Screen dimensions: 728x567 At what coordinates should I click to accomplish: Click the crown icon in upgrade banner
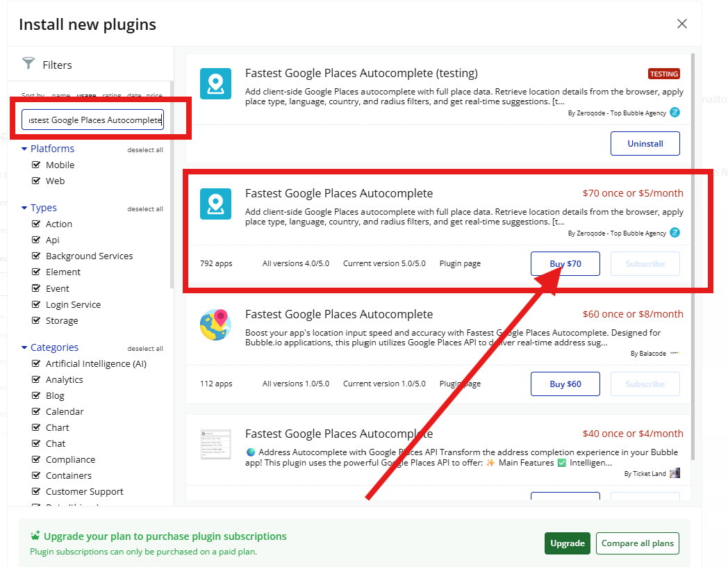point(35,536)
